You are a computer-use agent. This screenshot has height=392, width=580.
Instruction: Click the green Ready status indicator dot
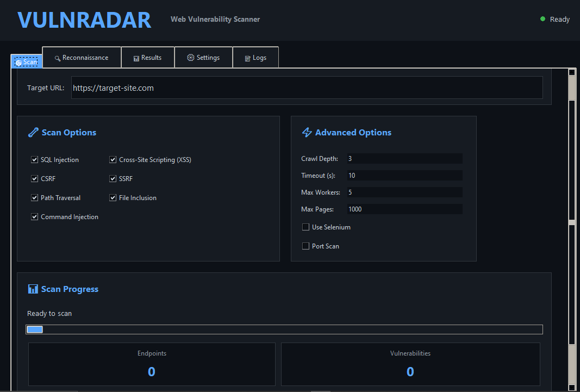coord(542,19)
